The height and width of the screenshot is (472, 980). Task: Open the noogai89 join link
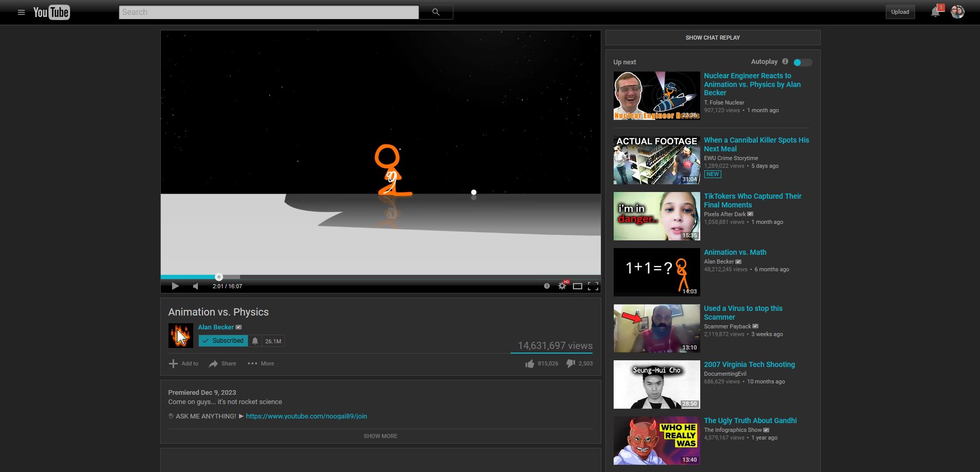pyautogui.click(x=307, y=416)
